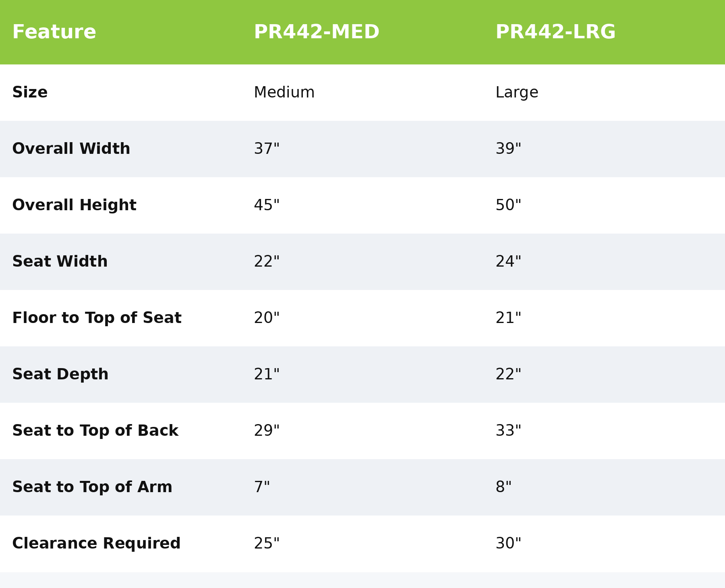The image size is (725, 588).
Task: Click the Floor to Top of Seat label
Action: [x=97, y=318]
